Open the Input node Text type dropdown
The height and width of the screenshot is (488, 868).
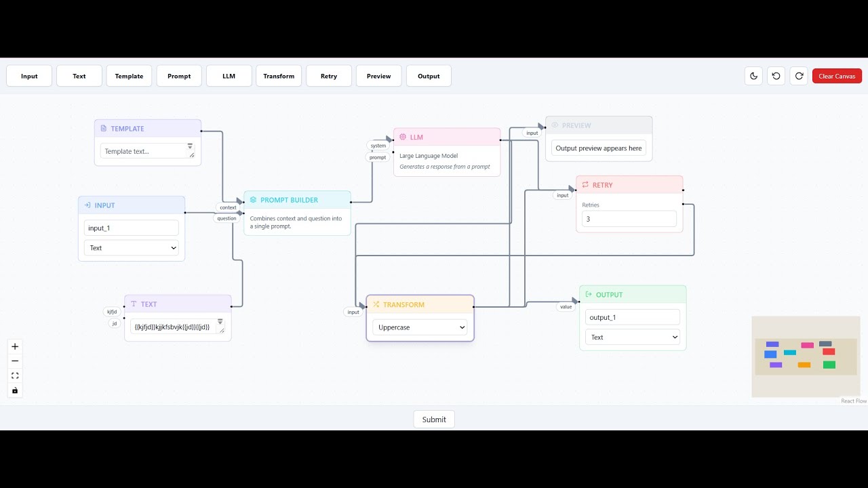point(132,248)
